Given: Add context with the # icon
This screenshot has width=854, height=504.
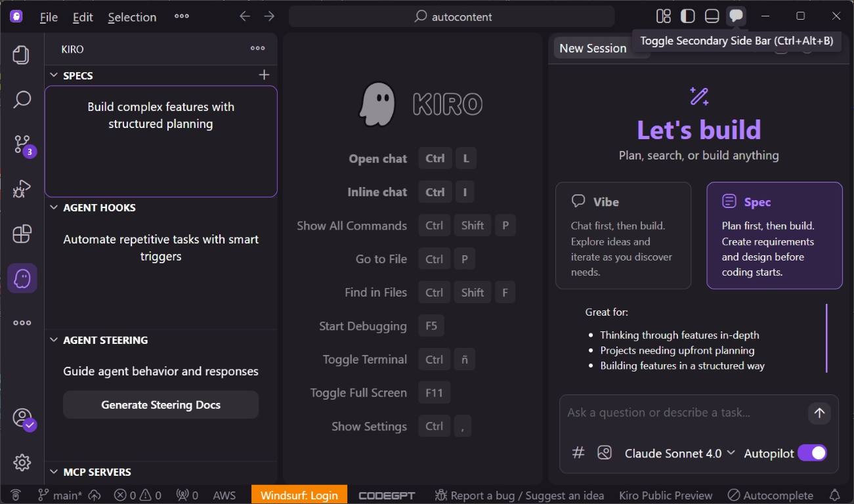Looking at the screenshot, I should [x=578, y=453].
